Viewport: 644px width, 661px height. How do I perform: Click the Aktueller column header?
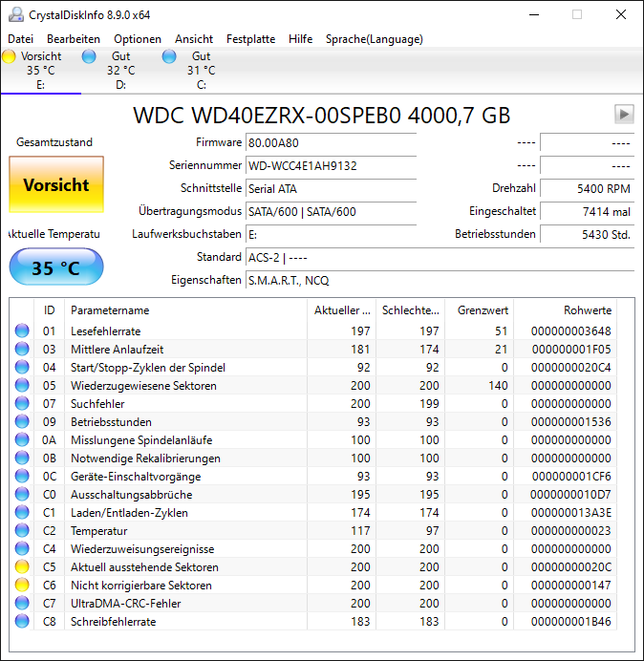[342, 310]
